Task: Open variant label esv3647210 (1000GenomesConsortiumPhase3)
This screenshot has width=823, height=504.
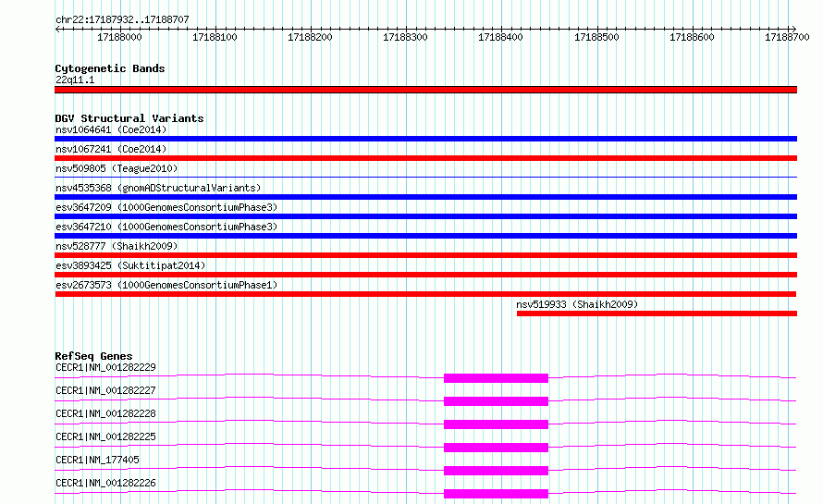Action: pyautogui.click(x=166, y=227)
